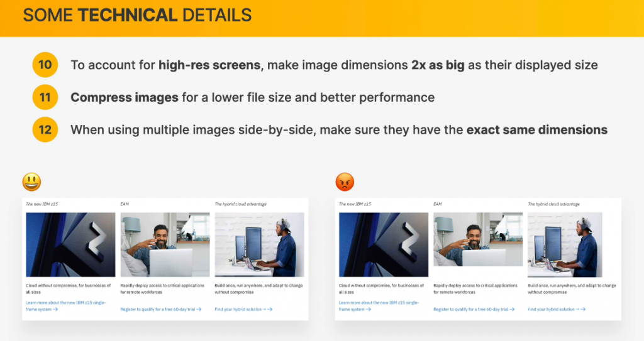Image resolution: width=644 pixels, height=341 pixels.
Task: Click the 'SOME TECHNICAL DETAILS' slide title
Action: pos(137,15)
